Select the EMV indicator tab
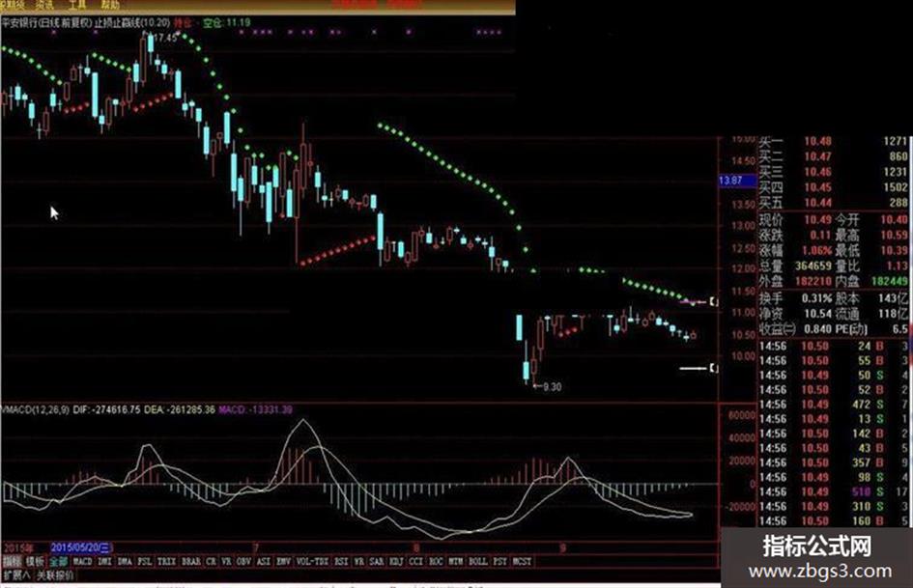 [x=284, y=562]
